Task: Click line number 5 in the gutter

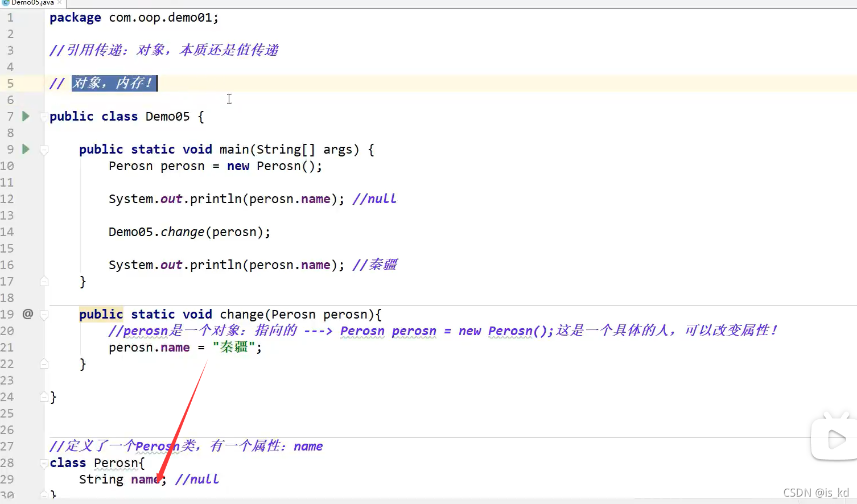Action: (10, 84)
